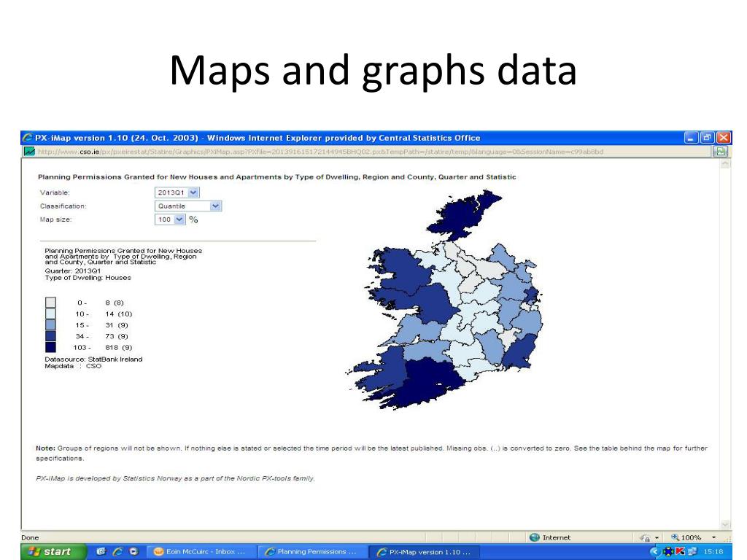Click the red K tray icon

click(x=680, y=551)
